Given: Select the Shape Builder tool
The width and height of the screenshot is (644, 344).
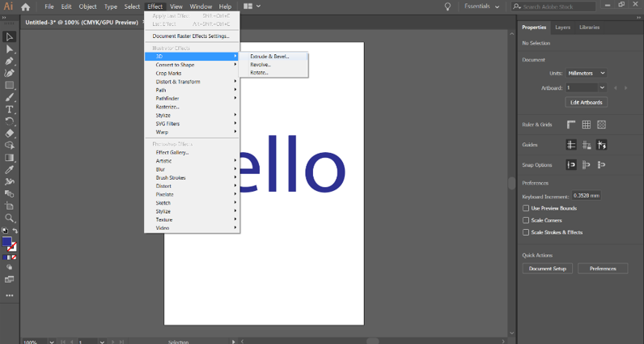Looking at the screenshot, I should (10, 146).
